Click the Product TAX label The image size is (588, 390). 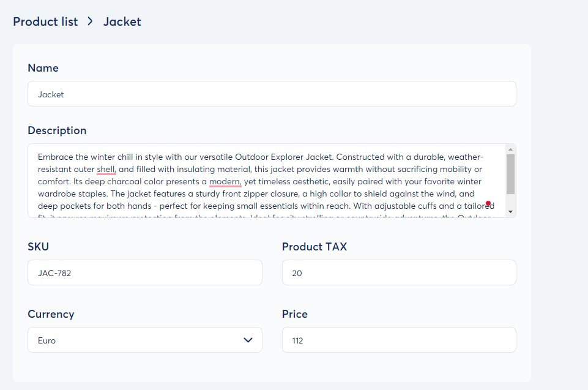pos(314,247)
